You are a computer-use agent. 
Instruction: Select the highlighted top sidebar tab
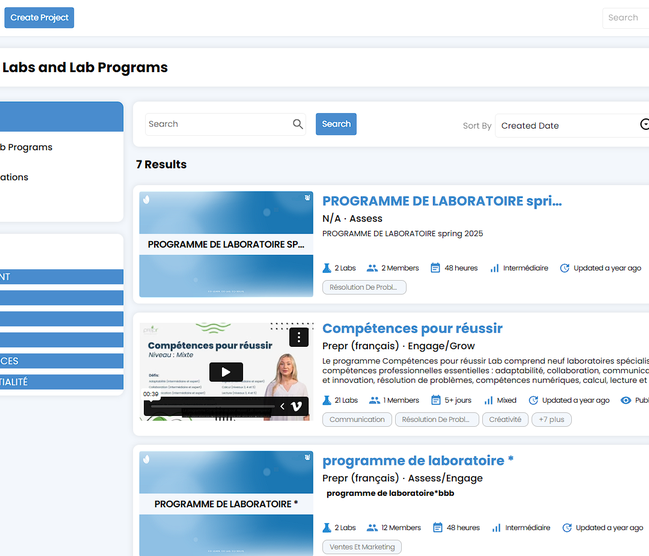coord(62,117)
